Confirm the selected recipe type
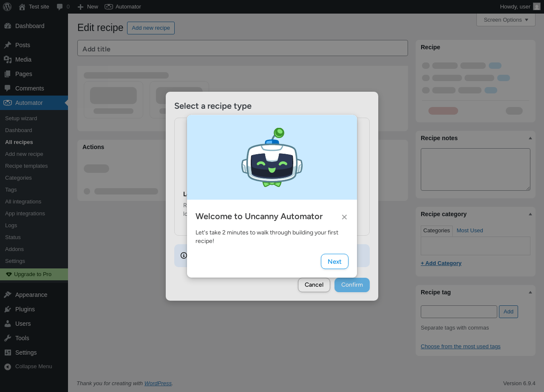The width and height of the screenshot is (544, 392). 352,285
